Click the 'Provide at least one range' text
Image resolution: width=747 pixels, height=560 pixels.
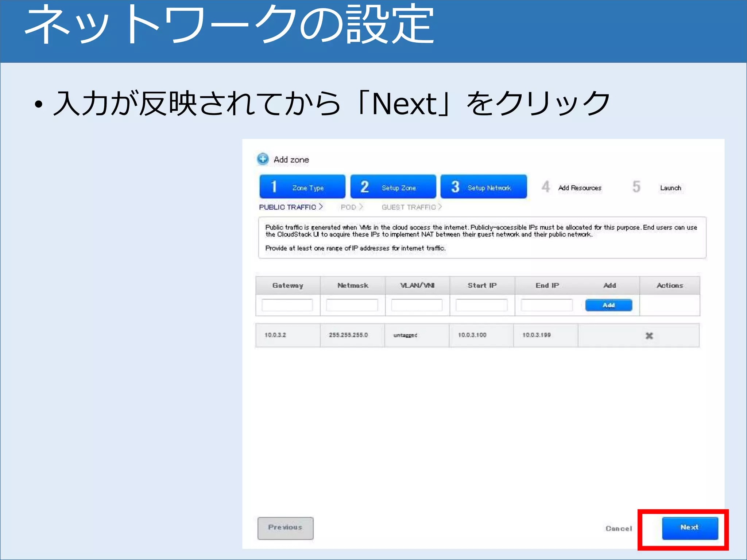click(x=355, y=248)
